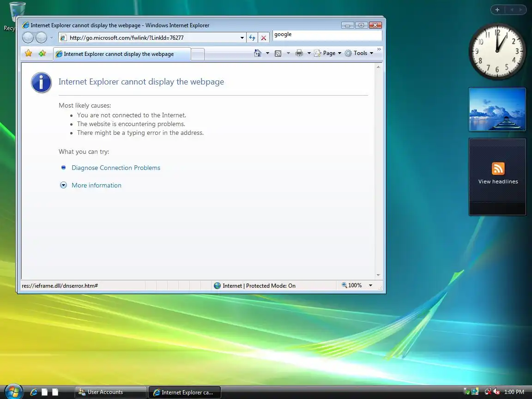Open the Page menu dropdown

point(328,53)
